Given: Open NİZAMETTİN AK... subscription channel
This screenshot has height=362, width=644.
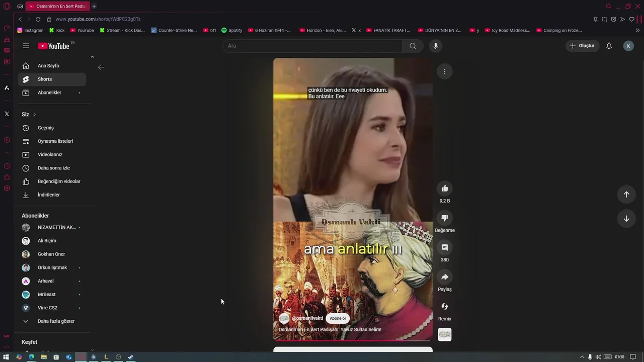Looking at the screenshot, I should [x=52, y=227].
